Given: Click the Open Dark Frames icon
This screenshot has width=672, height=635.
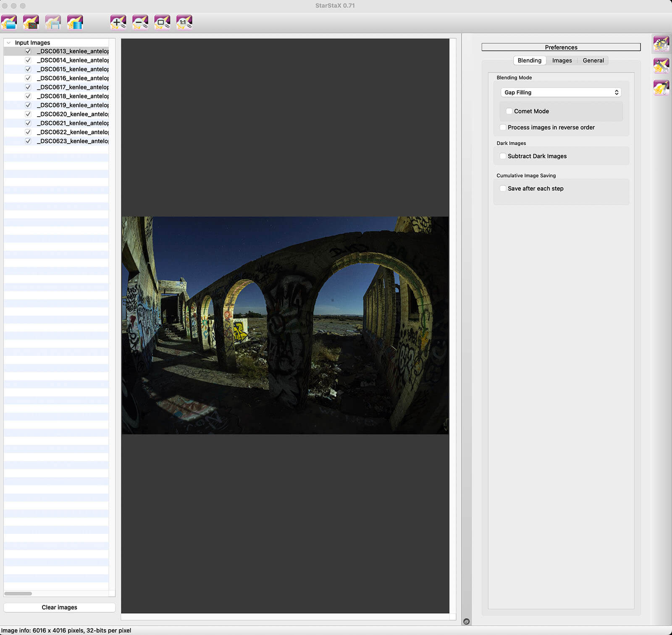Looking at the screenshot, I should (31, 22).
